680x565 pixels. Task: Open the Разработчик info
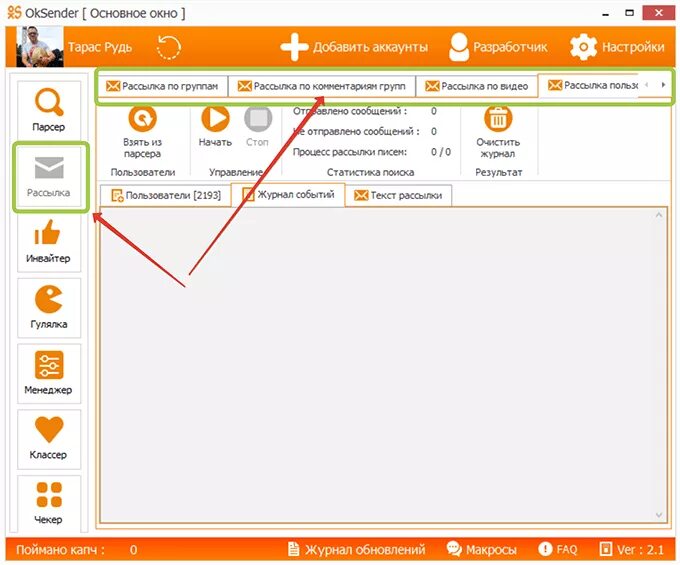click(x=498, y=47)
